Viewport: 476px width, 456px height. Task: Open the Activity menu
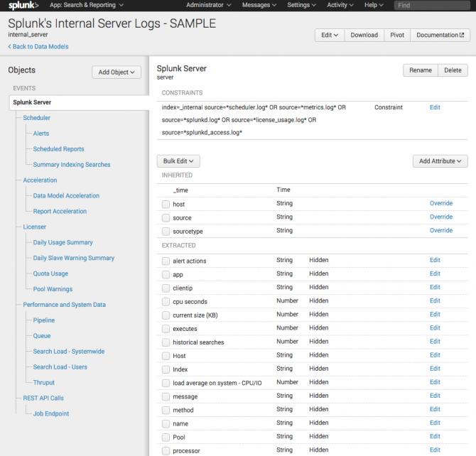(x=340, y=5)
